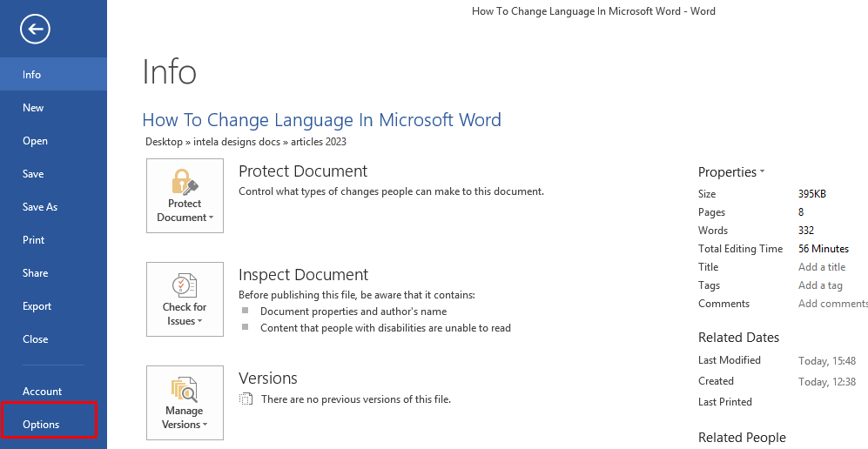This screenshot has width=868, height=449.
Task: Click the Words count 332
Action: tap(806, 231)
